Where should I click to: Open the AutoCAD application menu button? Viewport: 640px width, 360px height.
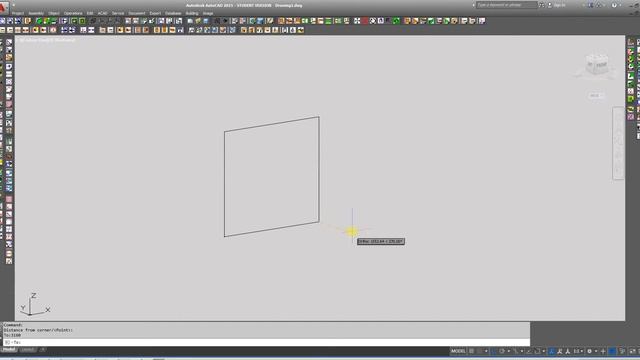point(3,8)
